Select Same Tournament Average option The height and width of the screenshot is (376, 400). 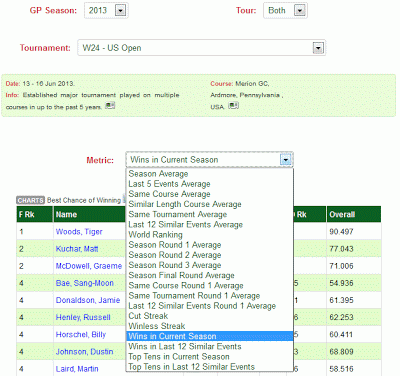pyautogui.click(x=210, y=214)
